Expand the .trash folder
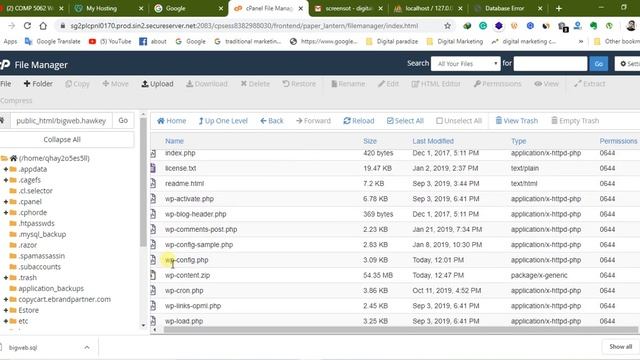The height and width of the screenshot is (360, 640). (x=6, y=278)
